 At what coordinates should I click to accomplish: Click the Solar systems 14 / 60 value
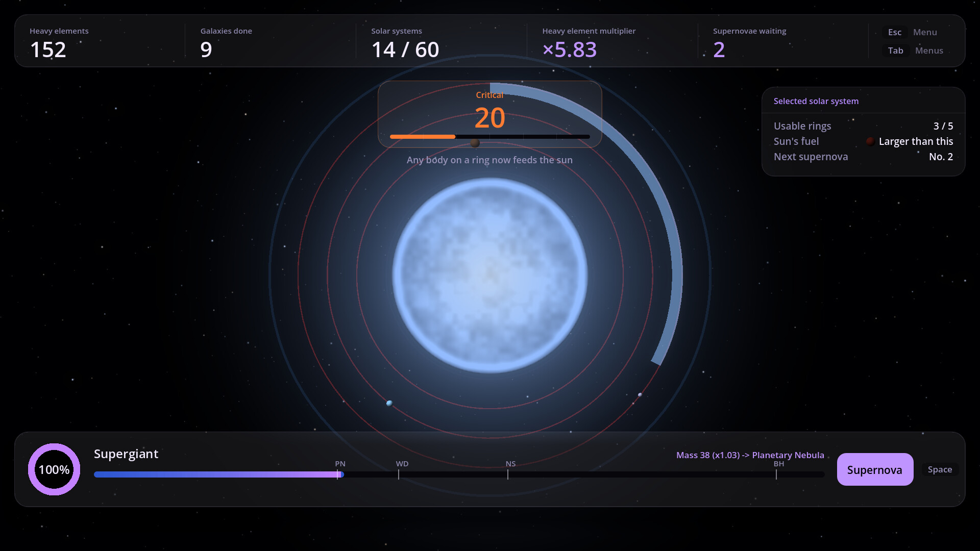point(405,50)
